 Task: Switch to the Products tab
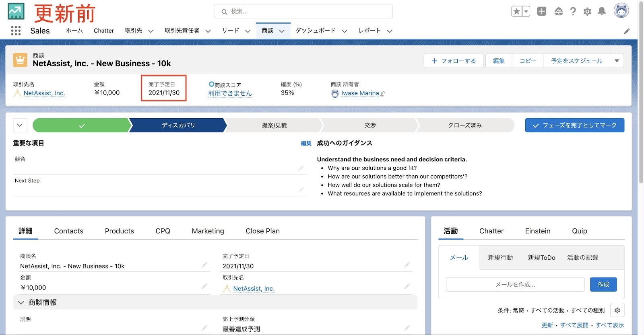[120, 231]
